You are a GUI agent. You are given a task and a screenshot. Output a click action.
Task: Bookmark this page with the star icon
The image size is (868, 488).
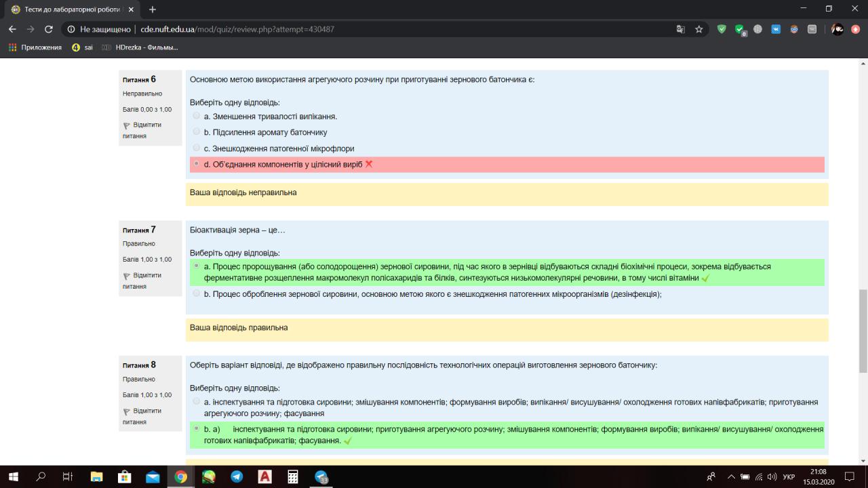coord(699,29)
